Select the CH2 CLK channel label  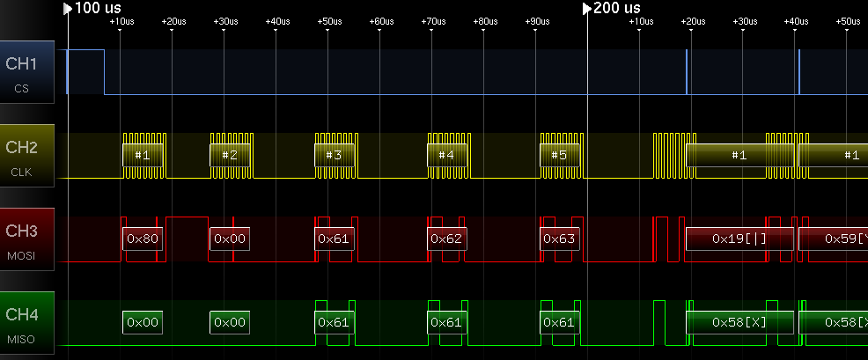(29, 156)
